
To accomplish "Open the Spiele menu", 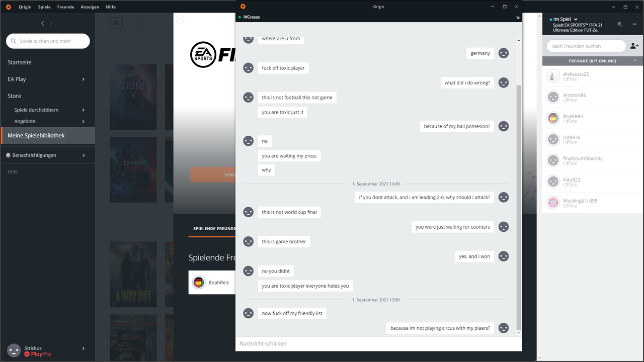I will click(x=44, y=7).
